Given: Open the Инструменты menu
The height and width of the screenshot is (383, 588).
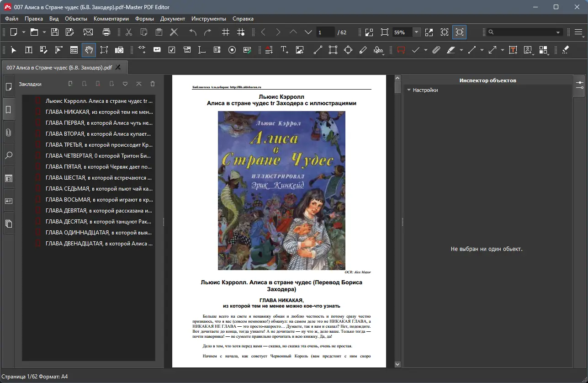Looking at the screenshot, I should tap(208, 19).
